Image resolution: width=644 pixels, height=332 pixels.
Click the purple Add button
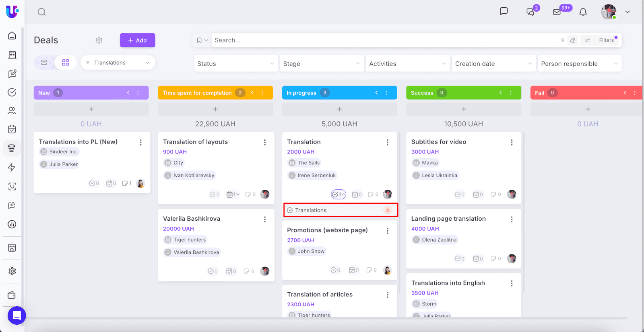pyautogui.click(x=137, y=40)
